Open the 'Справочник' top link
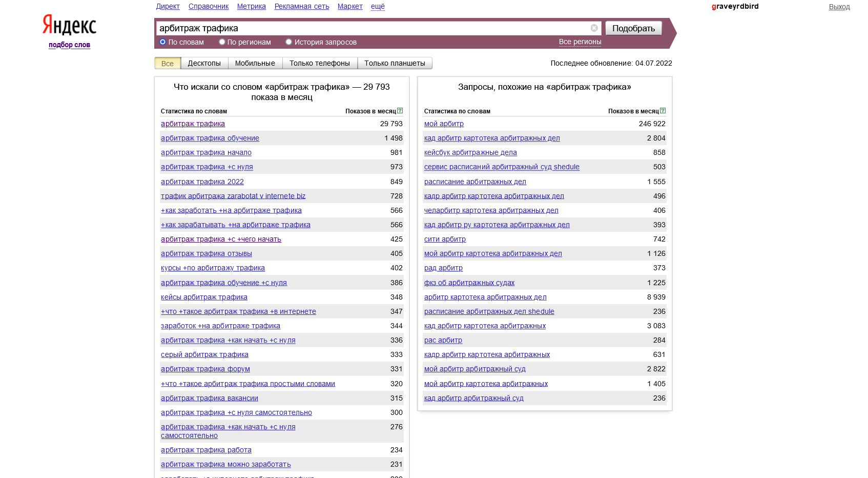 (x=209, y=6)
